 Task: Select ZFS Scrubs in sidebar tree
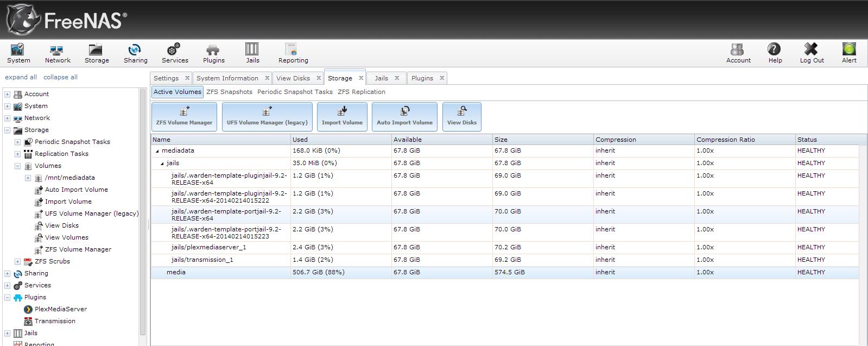pyautogui.click(x=52, y=261)
